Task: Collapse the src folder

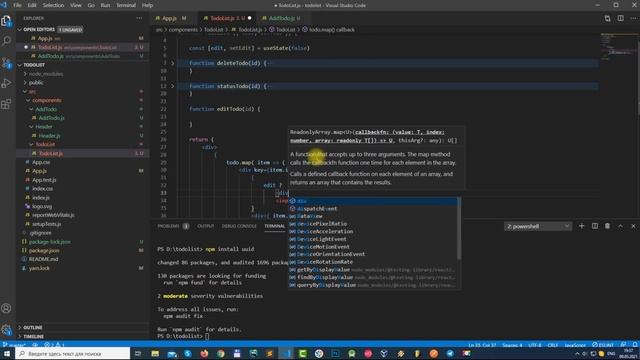Action: click(x=32, y=91)
